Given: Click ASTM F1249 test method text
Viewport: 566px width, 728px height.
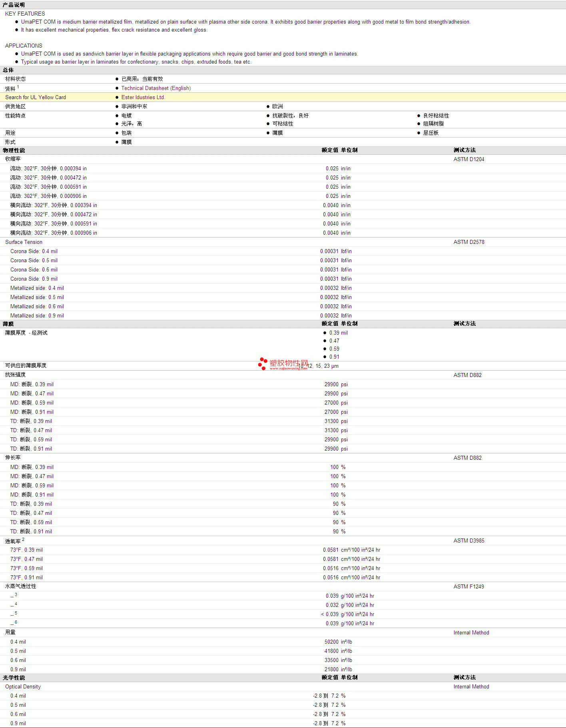Looking at the screenshot, I should [468, 586].
